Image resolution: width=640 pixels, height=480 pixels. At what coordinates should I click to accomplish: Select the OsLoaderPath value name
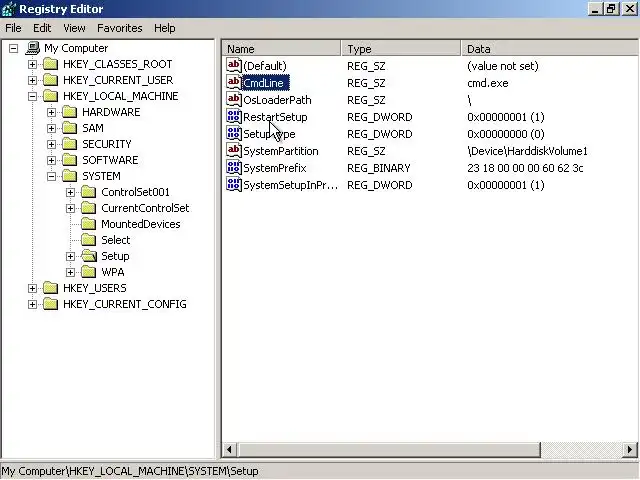pyautogui.click(x=277, y=100)
